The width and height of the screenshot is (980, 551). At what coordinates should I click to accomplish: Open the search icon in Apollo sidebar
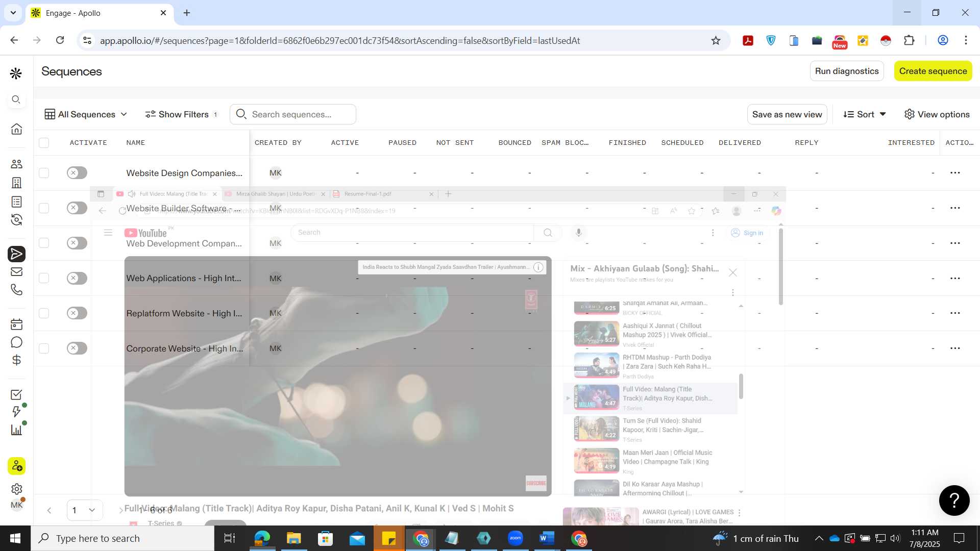pos(16,99)
